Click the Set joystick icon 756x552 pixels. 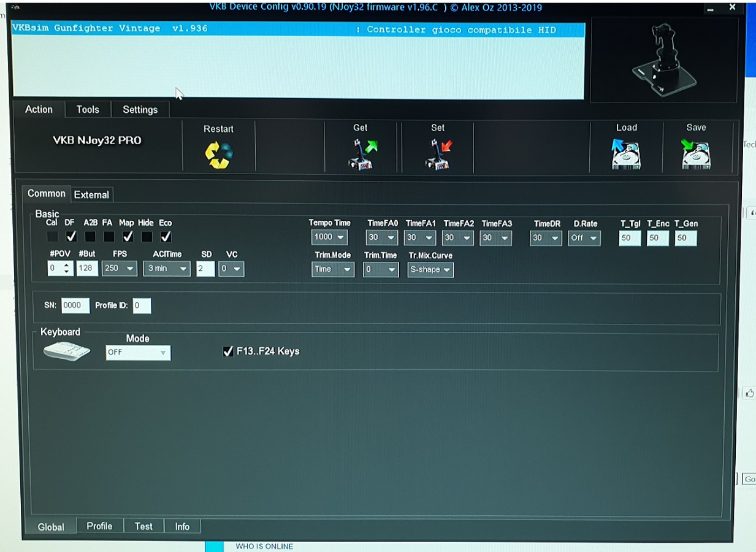(x=438, y=154)
